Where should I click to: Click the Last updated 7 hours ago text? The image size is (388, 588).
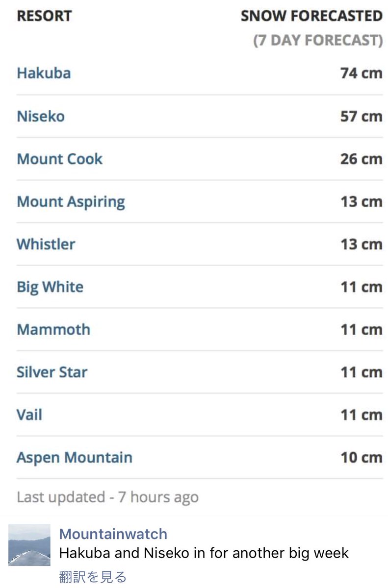pos(107,497)
